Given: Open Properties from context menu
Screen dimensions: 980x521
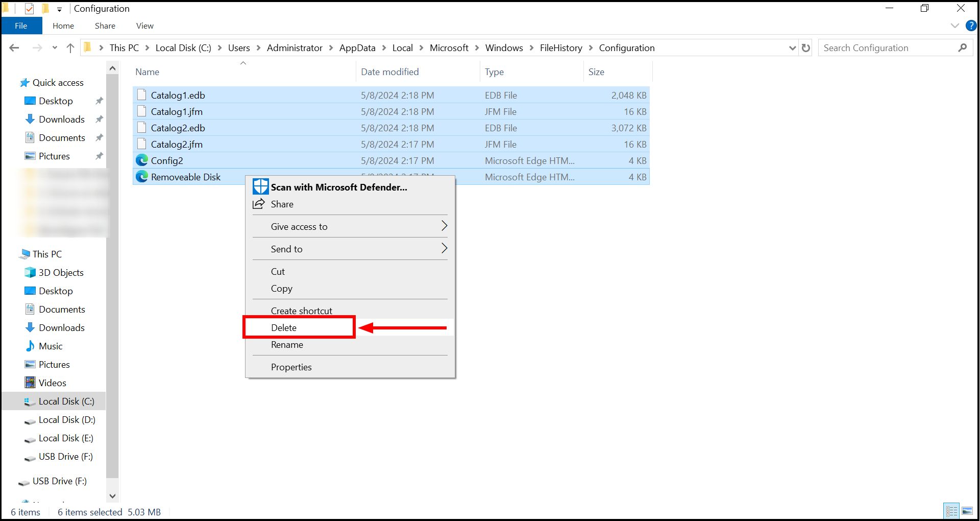Looking at the screenshot, I should (x=350, y=367).
